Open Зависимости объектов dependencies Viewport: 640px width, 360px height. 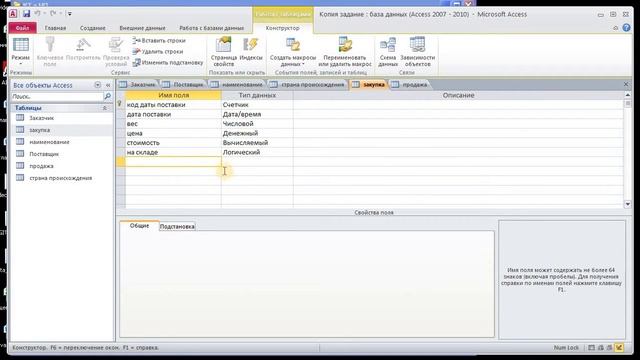tap(418, 51)
